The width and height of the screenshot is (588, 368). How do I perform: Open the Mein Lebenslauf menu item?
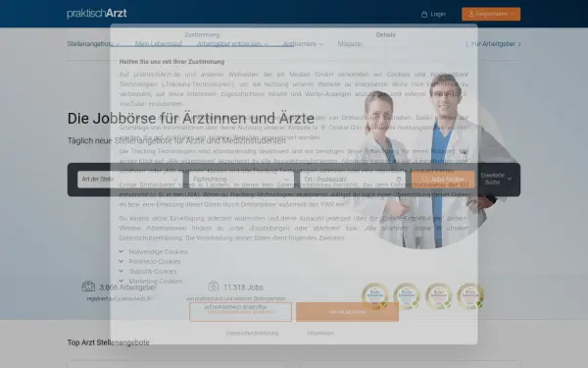pyautogui.click(x=159, y=44)
